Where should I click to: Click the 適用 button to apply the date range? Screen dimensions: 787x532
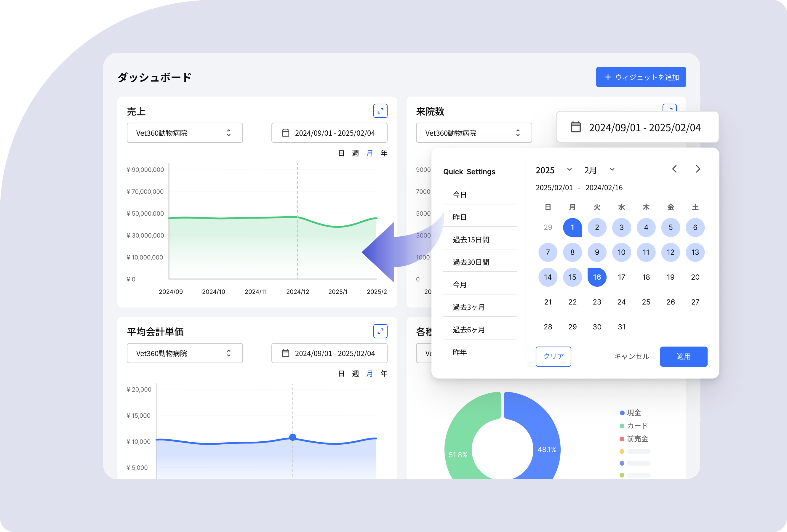pos(683,356)
